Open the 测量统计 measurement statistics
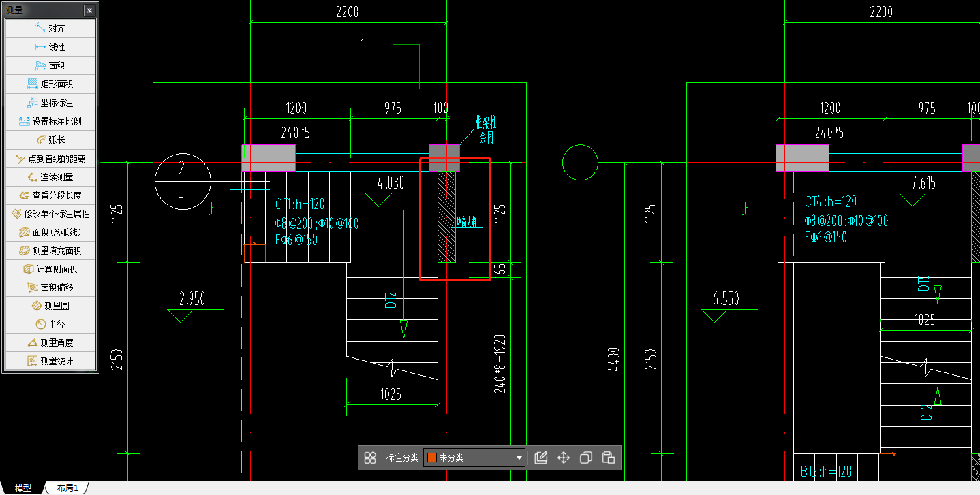 click(x=50, y=361)
